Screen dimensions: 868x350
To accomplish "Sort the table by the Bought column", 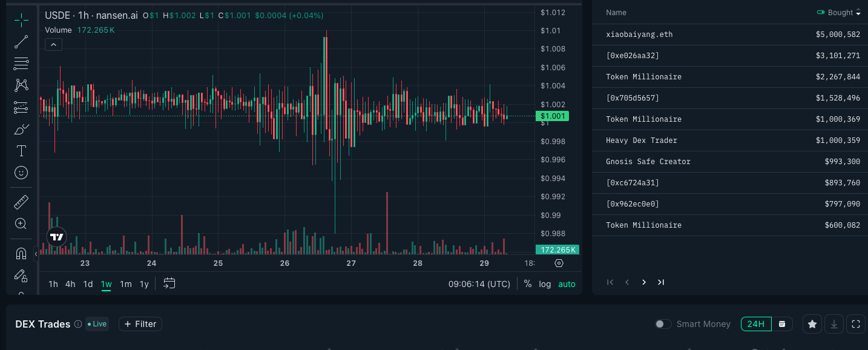I will (841, 12).
